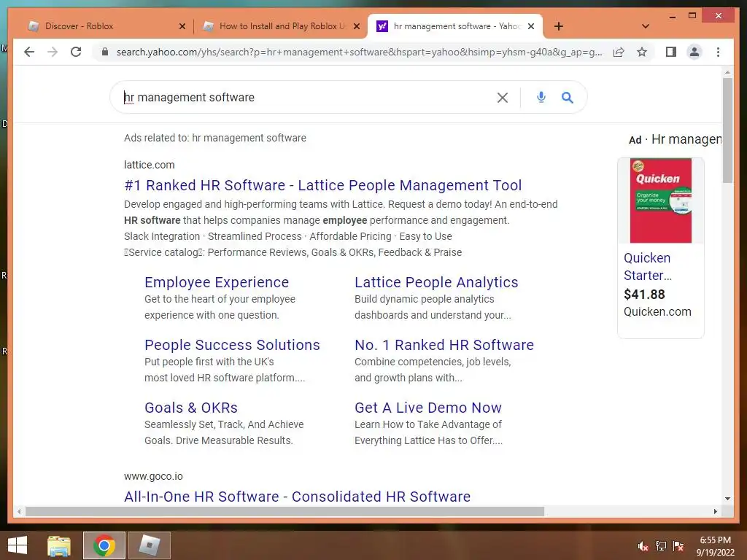The width and height of the screenshot is (747, 560).
Task: Open the People Success Solutions link
Action: 232,345
